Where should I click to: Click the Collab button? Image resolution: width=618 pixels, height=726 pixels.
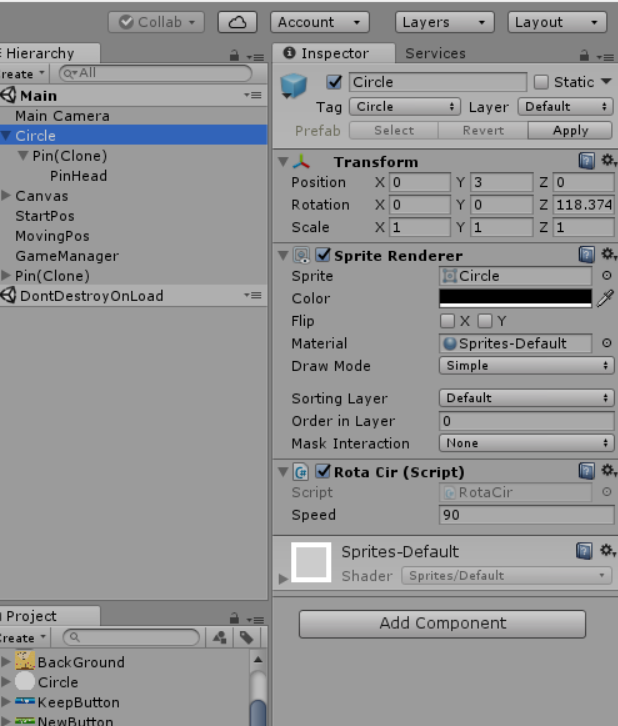156,22
